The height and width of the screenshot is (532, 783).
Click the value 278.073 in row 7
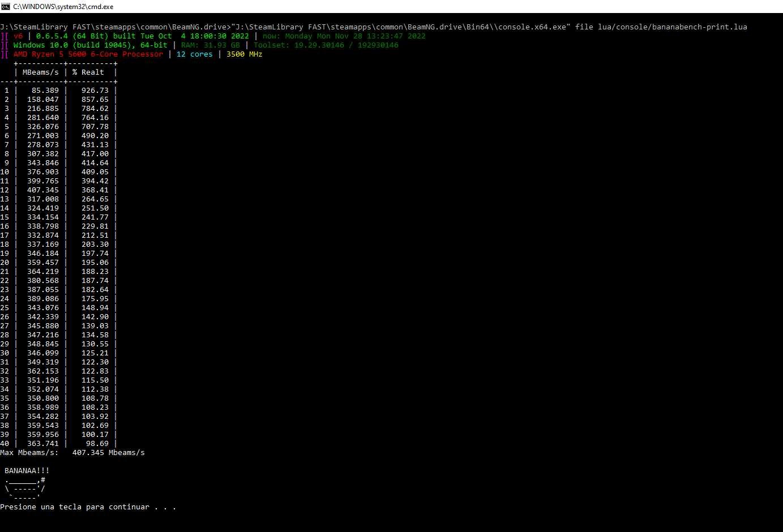pos(43,145)
